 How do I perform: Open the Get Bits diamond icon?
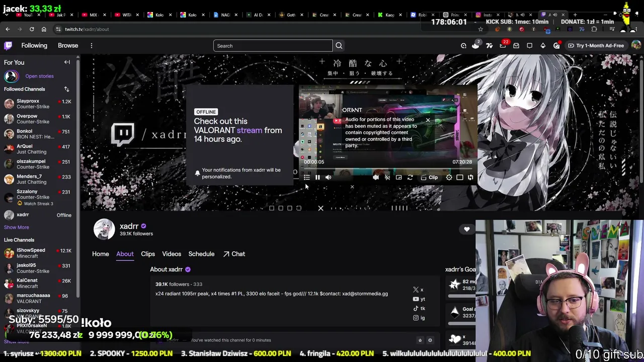[x=543, y=46]
